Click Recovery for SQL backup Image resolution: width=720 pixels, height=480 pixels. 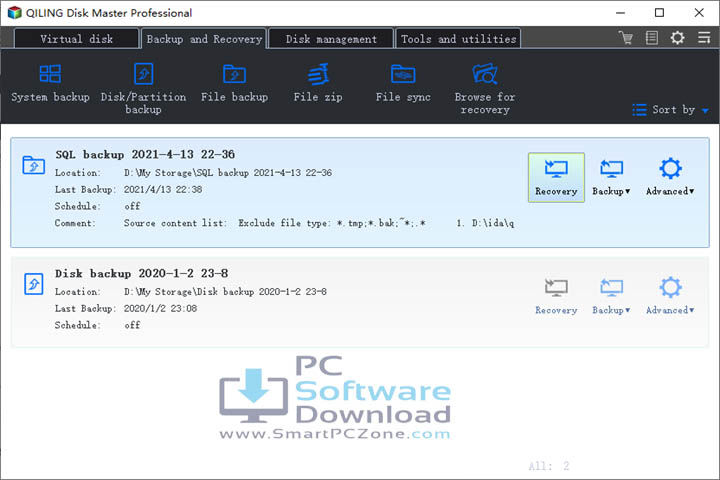click(x=556, y=178)
